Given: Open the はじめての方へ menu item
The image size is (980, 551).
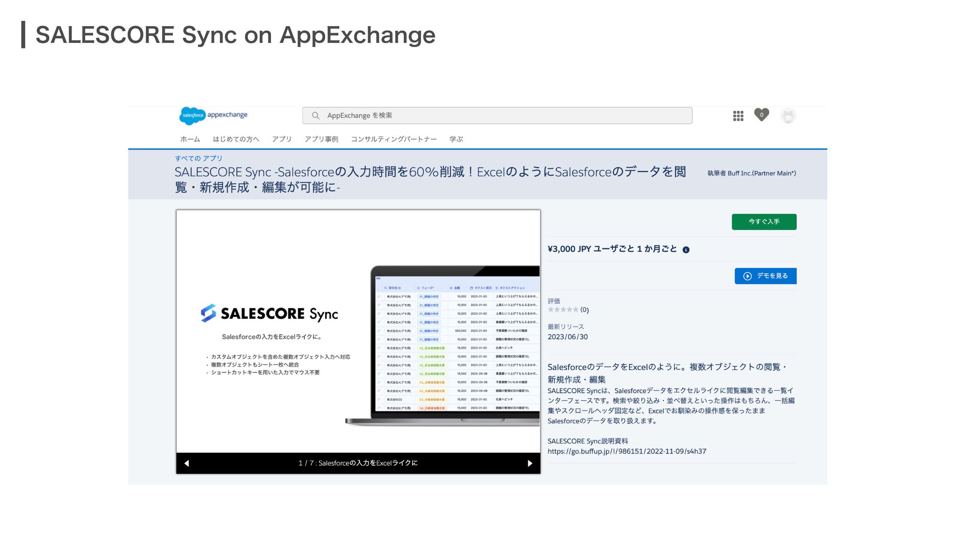Looking at the screenshot, I should point(236,139).
